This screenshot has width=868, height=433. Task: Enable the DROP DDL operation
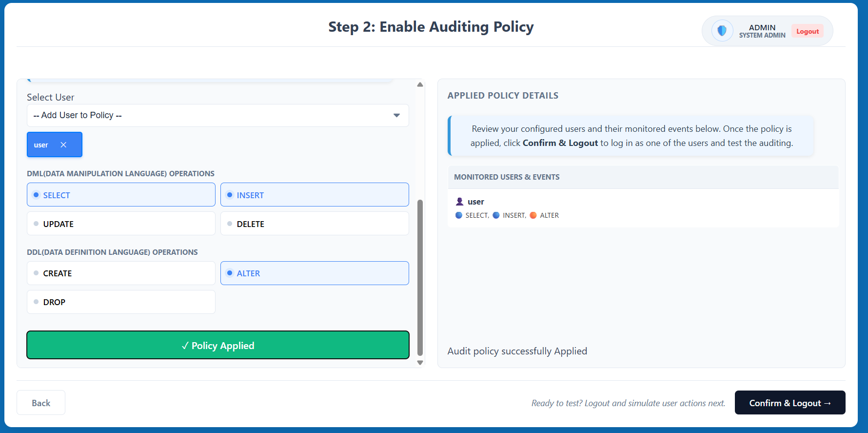(x=121, y=302)
